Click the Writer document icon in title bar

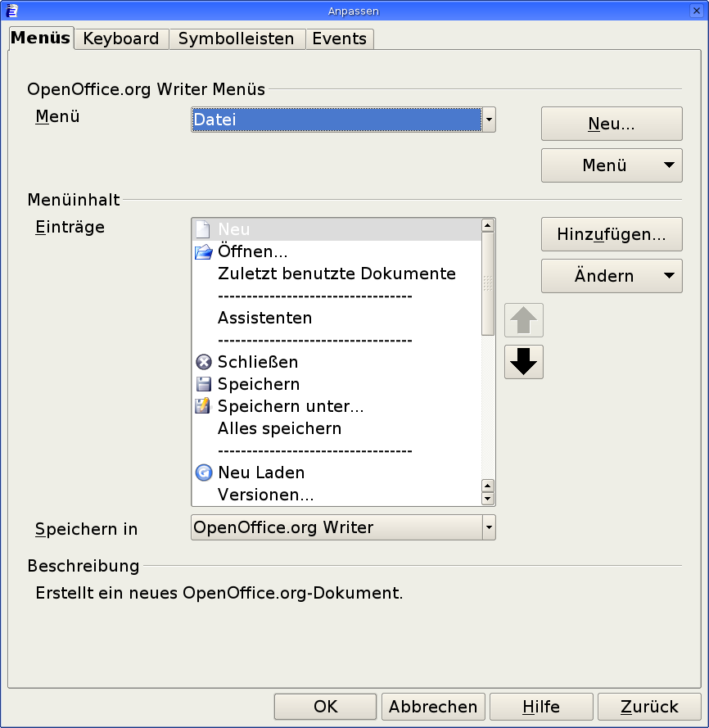tap(11, 10)
